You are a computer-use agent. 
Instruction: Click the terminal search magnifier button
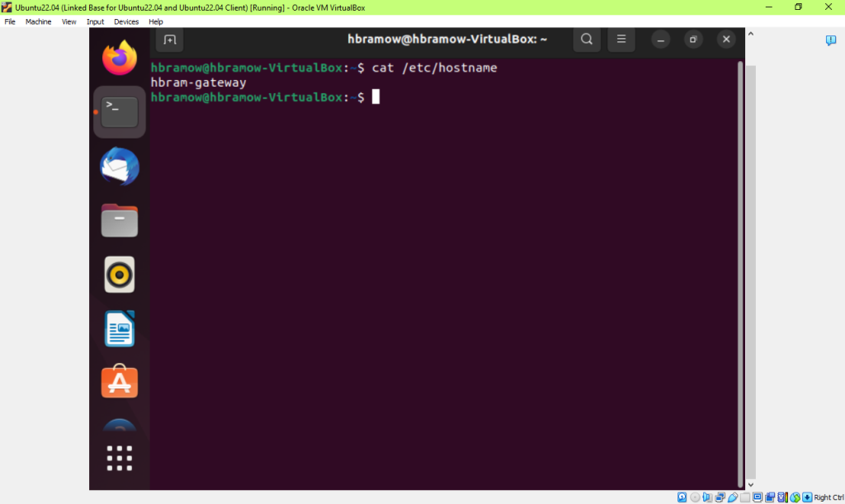[587, 40]
